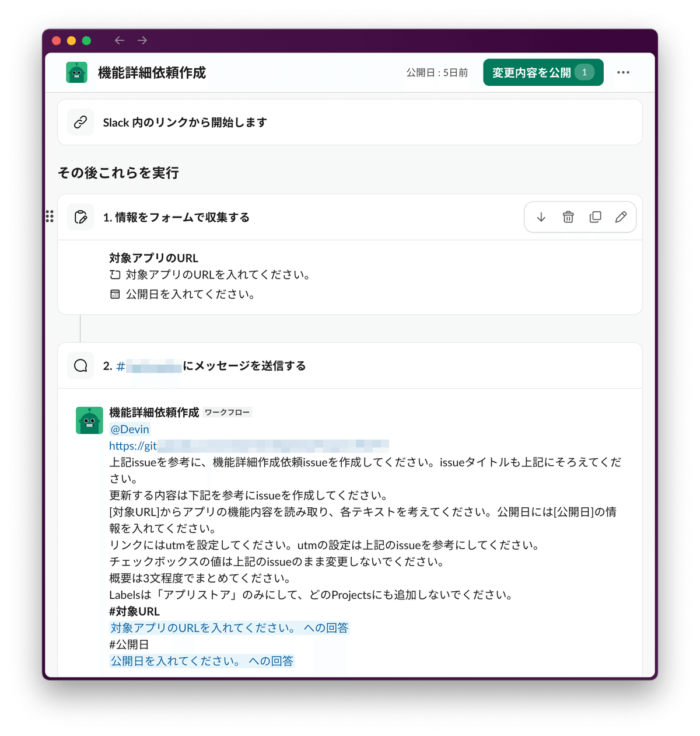Edit the form step using the pencil icon
700x736 pixels.
[621, 217]
